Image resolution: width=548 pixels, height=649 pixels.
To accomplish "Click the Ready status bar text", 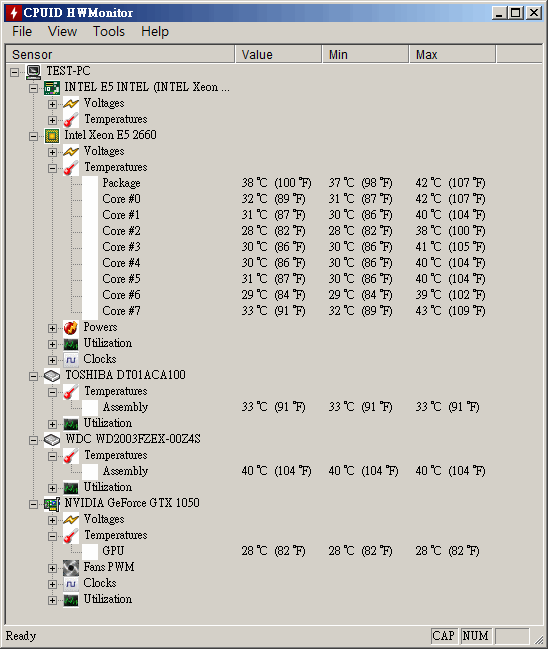I will [21, 636].
